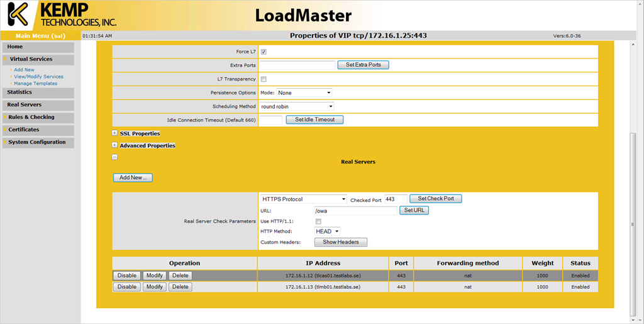Open the HTTP Method HEAD dropdown
The image size is (644, 324).
(x=327, y=231)
